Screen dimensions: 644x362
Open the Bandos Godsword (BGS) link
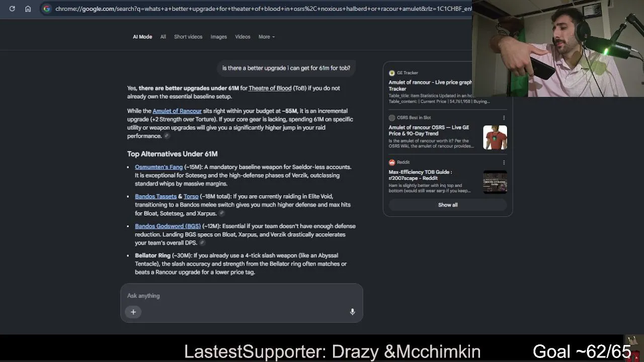pyautogui.click(x=168, y=226)
